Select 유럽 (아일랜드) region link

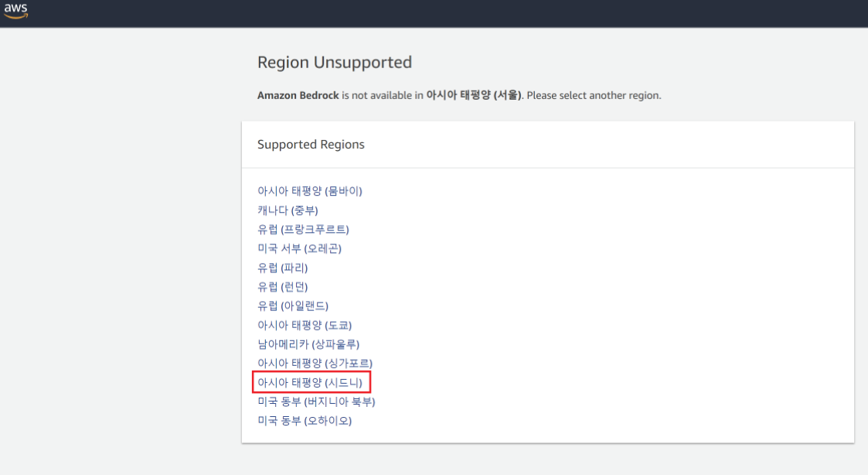tap(292, 306)
